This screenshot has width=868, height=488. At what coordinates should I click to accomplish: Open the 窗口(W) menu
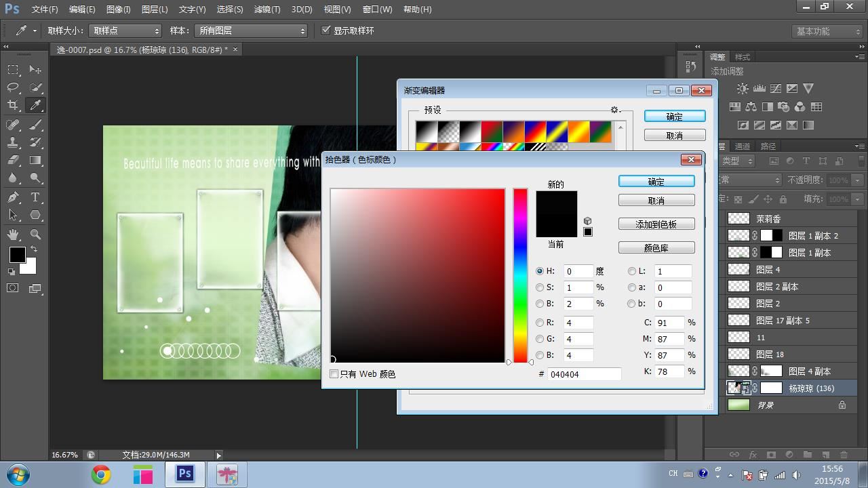click(x=377, y=9)
